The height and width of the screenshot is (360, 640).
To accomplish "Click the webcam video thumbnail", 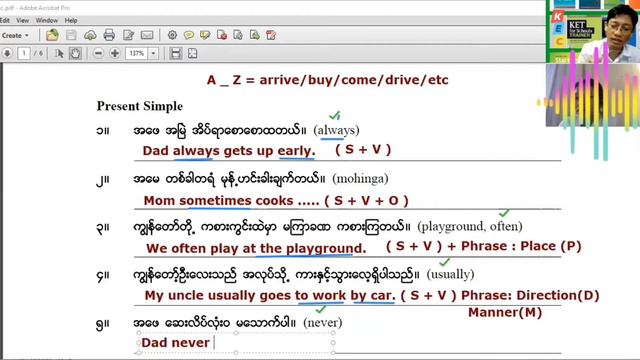I will coord(593,31).
